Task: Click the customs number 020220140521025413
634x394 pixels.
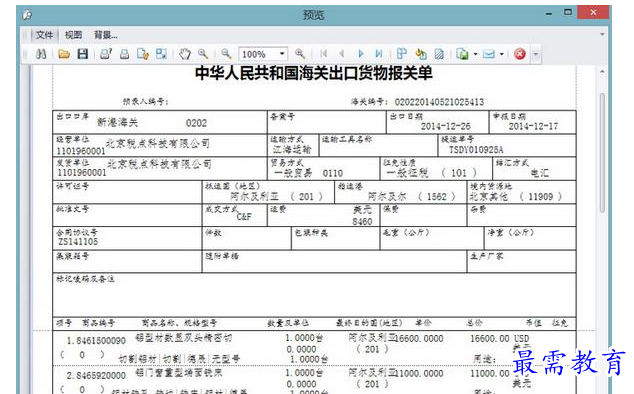Action: tap(439, 102)
